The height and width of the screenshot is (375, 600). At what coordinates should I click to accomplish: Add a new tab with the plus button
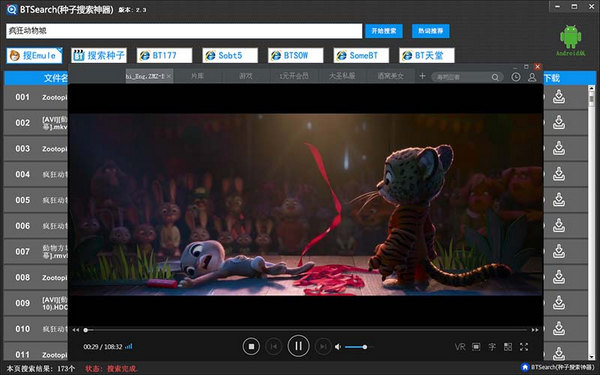[x=422, y=76]
